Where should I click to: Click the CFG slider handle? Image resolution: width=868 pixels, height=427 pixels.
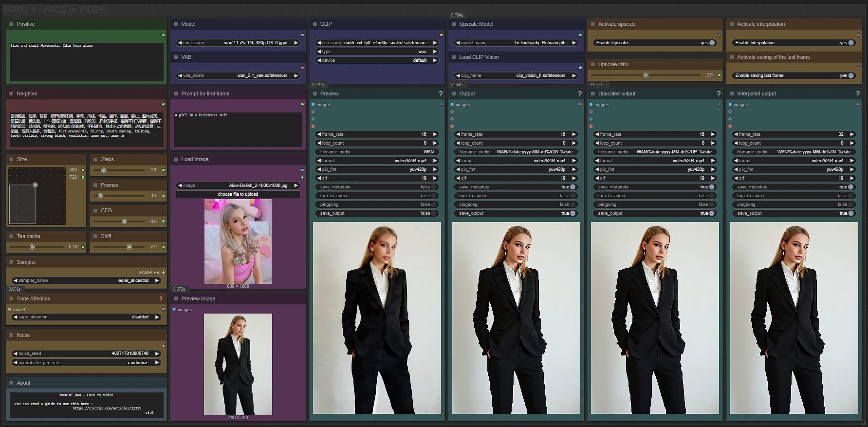pyautogui.click(x=124, y=222)
